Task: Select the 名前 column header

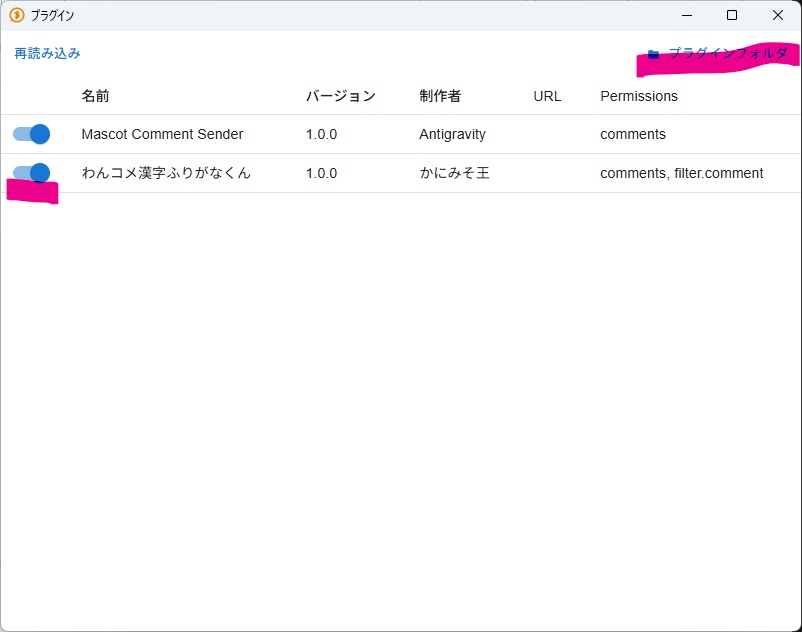Action: (95, 96)
